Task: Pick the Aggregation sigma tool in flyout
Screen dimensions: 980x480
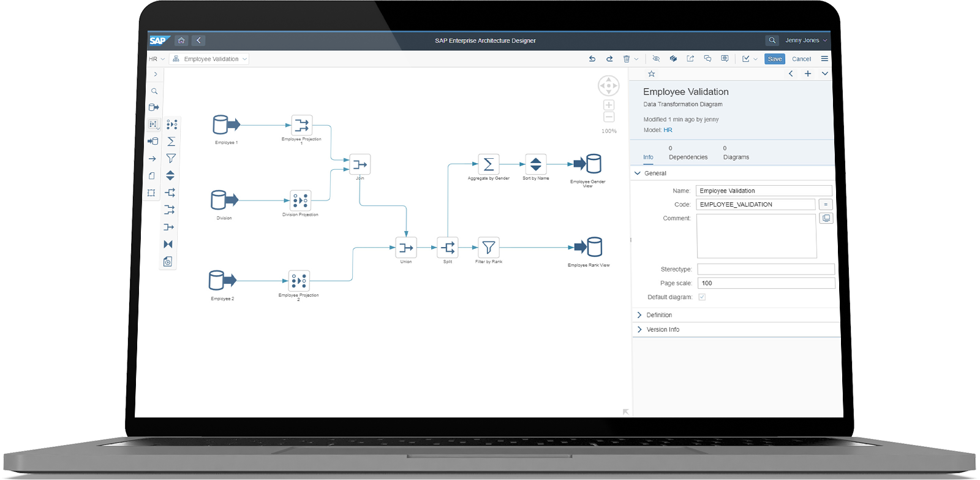Action: [171, 141]
